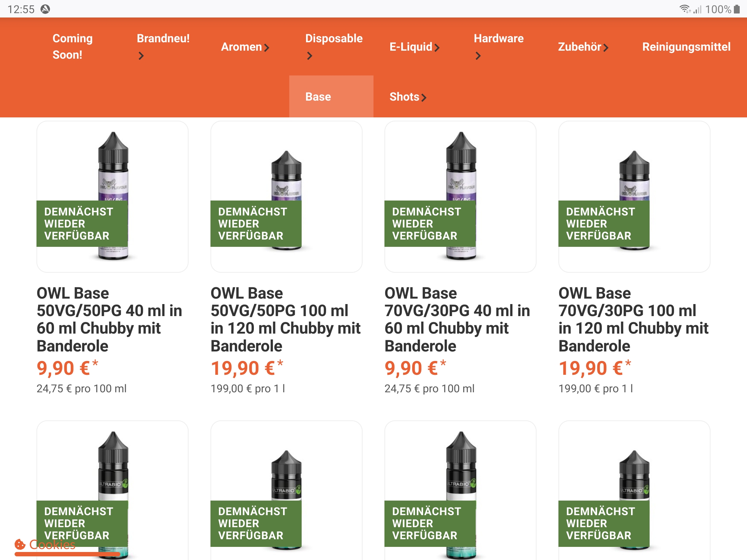Open the Coming Soon! menu item
Viewport: 747px width, 560px height.
click(73, 47)
